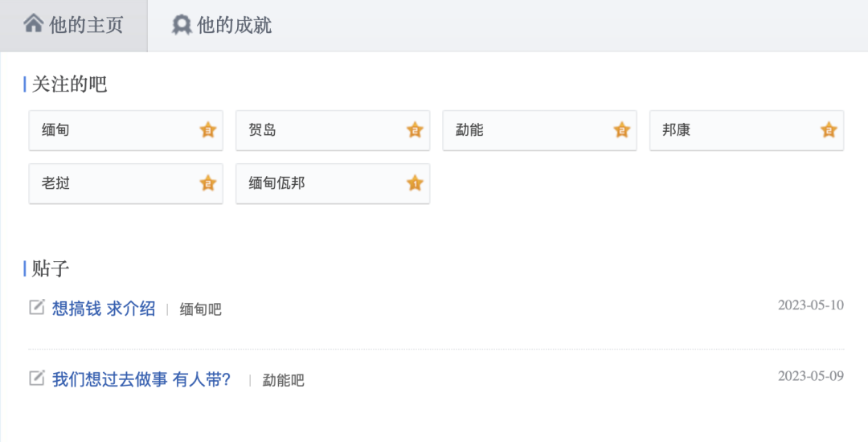868x442 pixels.
Task: Click the edit icon beside 想搞钱 求介绍
Action: (36, 306)
